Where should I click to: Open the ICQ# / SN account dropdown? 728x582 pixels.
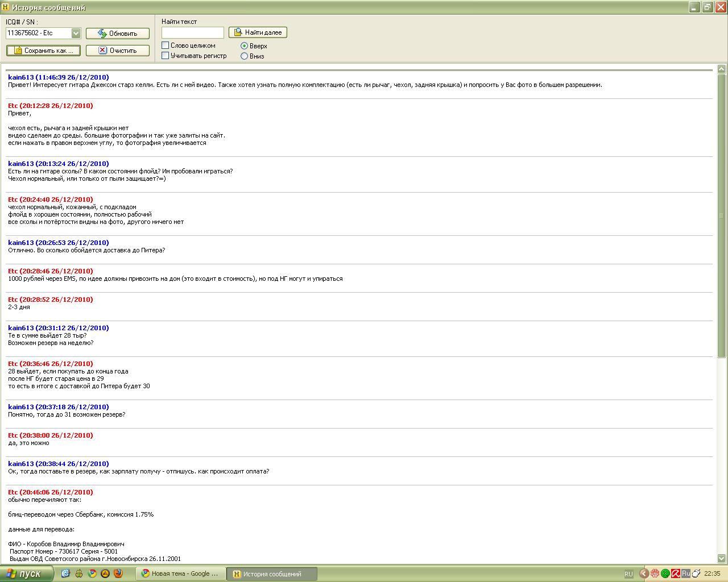click(76, 34)
